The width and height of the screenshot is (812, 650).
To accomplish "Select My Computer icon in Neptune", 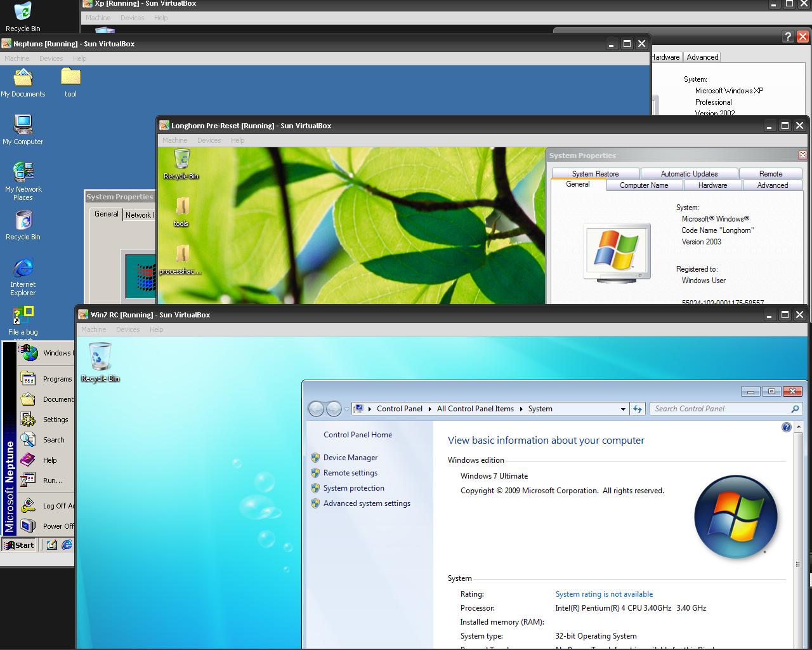I will pyautogui.click(x=23, y=130).
